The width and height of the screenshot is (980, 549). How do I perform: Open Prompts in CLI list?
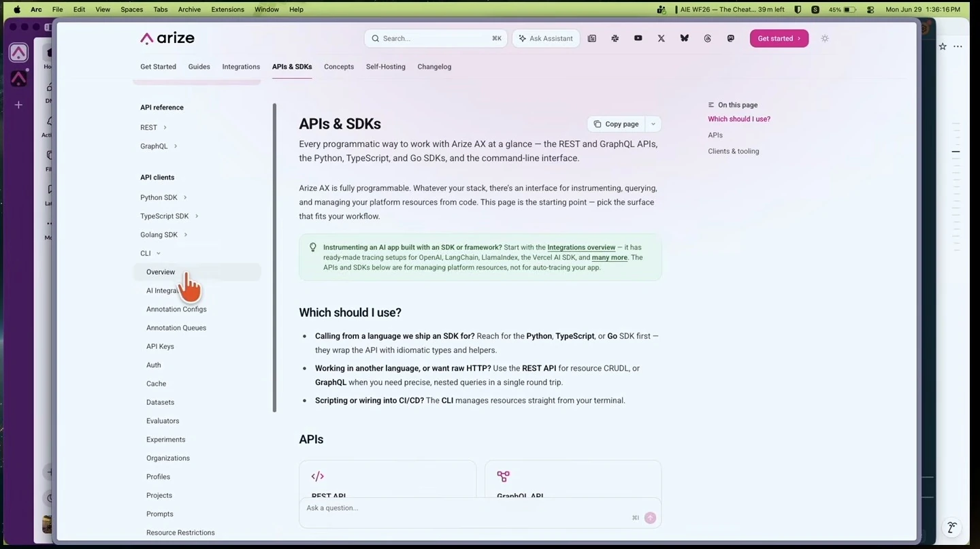[x=160, y=514]
